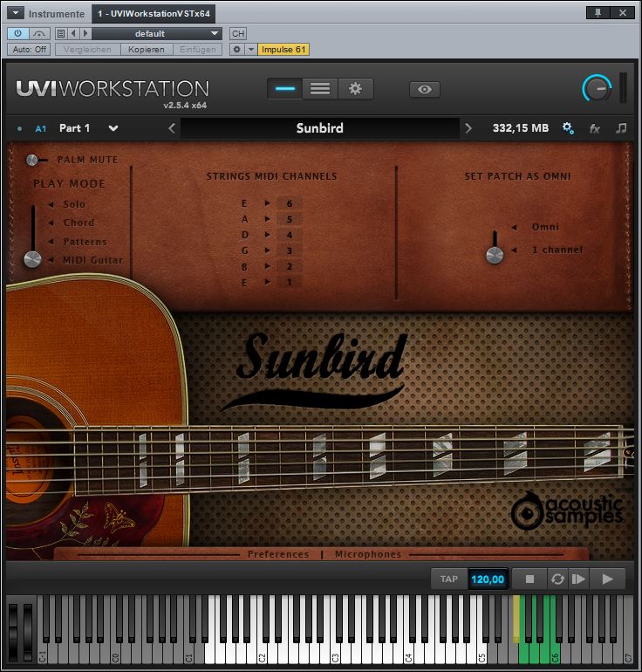Image resolution: width=642 pixels, height=672 pixels.
Task: Expand the arrow beside the gear icon
Action: [x=251, y=49]
